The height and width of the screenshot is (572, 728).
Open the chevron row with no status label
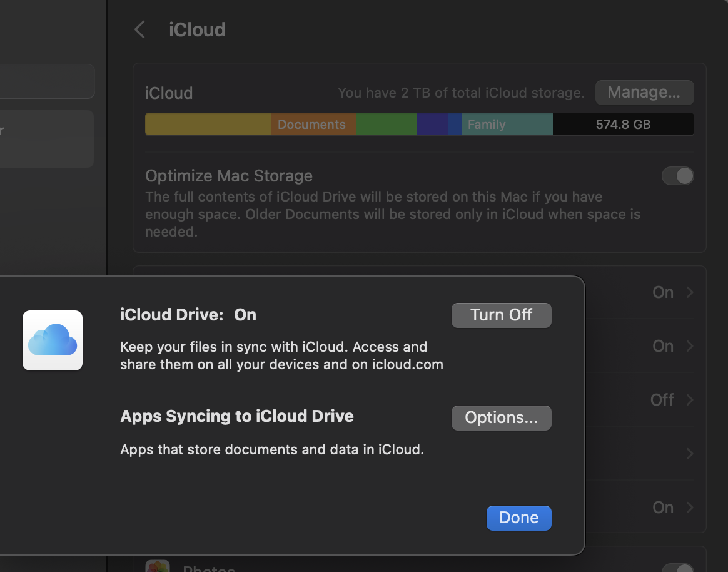[689, 454]
